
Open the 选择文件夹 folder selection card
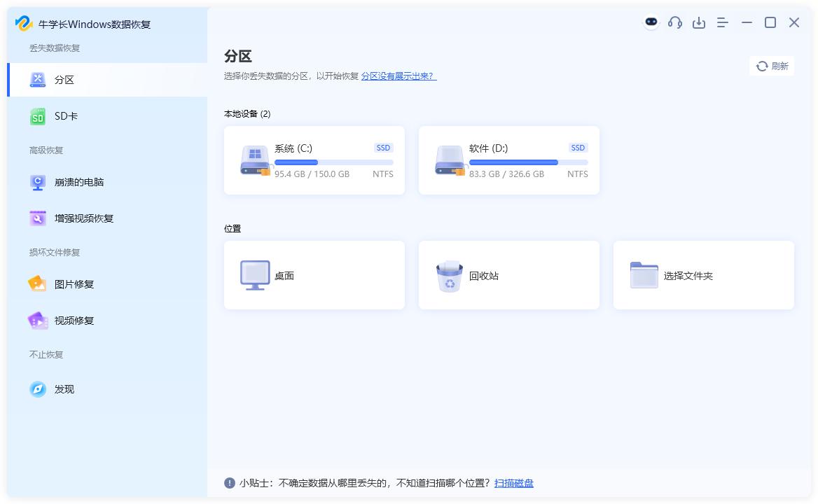click(x=703, y=274)
